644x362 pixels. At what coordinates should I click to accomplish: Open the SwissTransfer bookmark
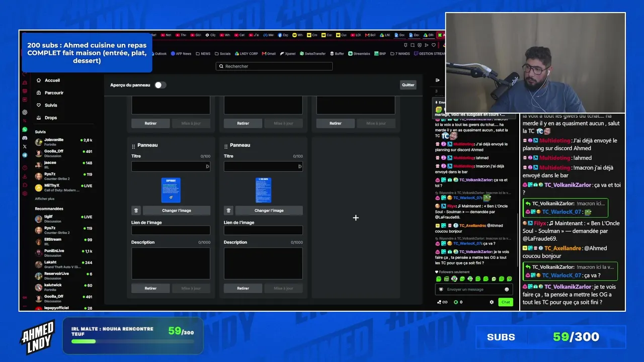[312, 54]
